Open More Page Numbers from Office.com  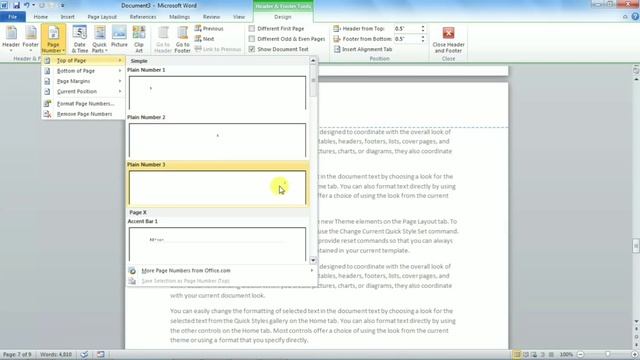click(222, 271)
